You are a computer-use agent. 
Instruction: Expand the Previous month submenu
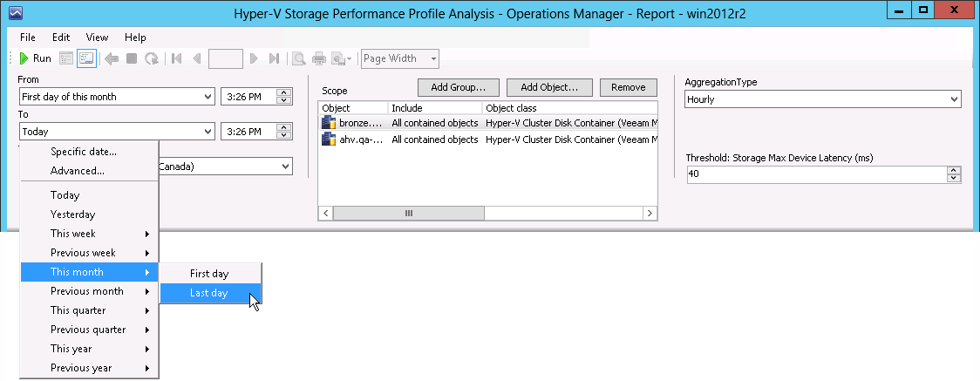coord(89,291)
